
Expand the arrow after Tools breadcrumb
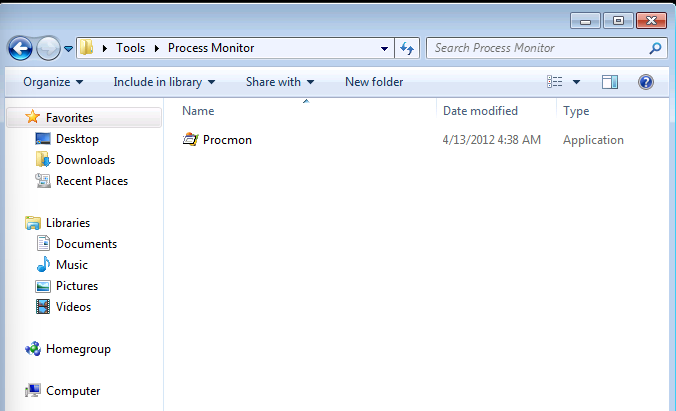156,48
